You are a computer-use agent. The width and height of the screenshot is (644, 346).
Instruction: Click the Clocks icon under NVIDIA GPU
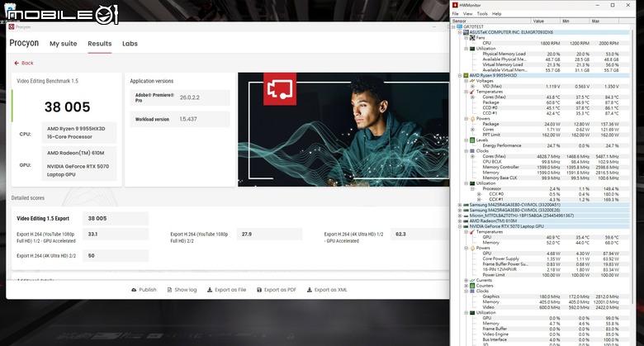pyautogui.click(x=472, y=291)
